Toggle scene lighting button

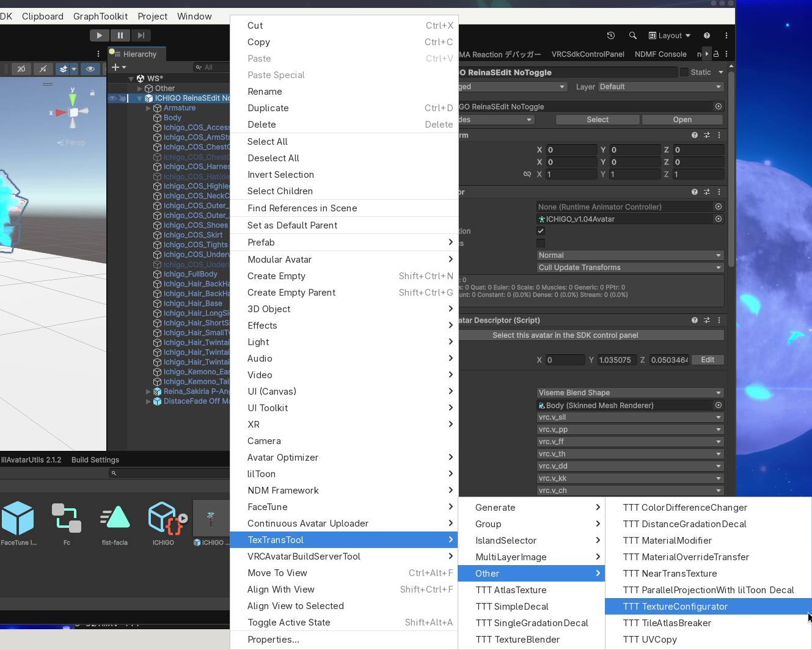pyautogui.click(x=43, y=69)
